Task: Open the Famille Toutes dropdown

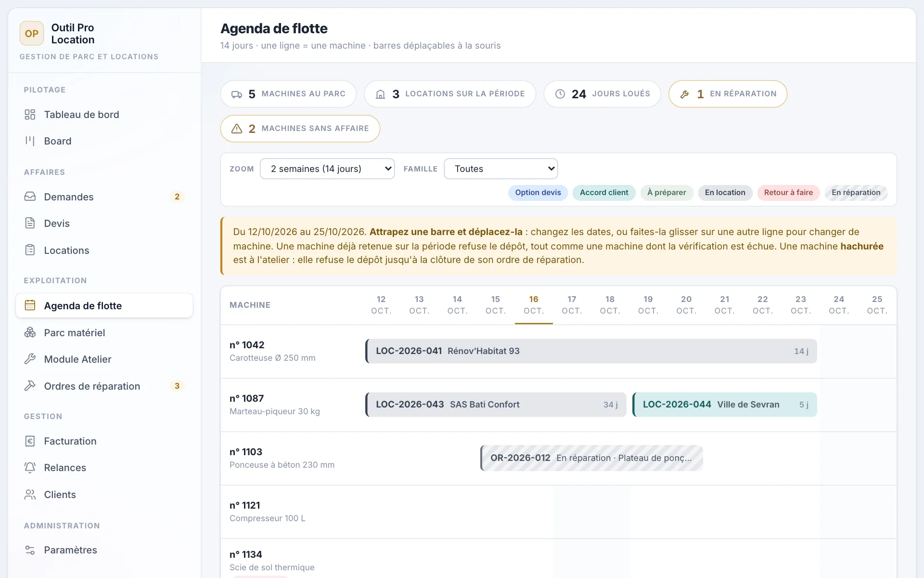Action: pyautogui.click(x=501, y=169)
